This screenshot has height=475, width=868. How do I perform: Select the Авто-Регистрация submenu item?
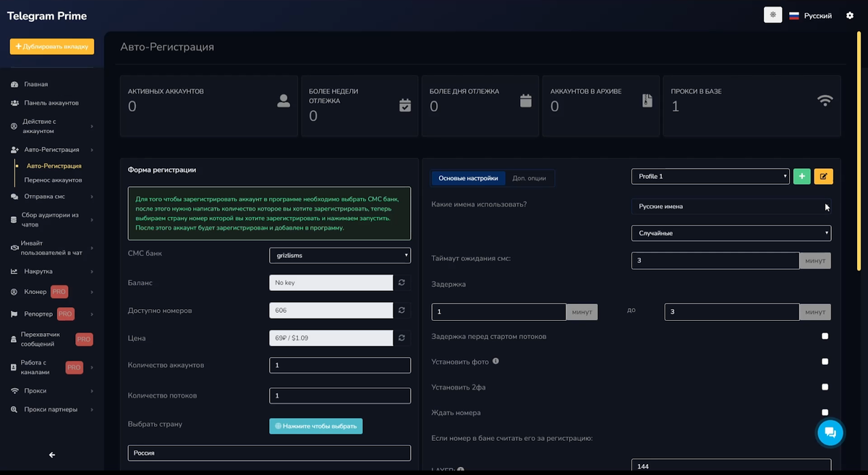[x=54, y=166]
